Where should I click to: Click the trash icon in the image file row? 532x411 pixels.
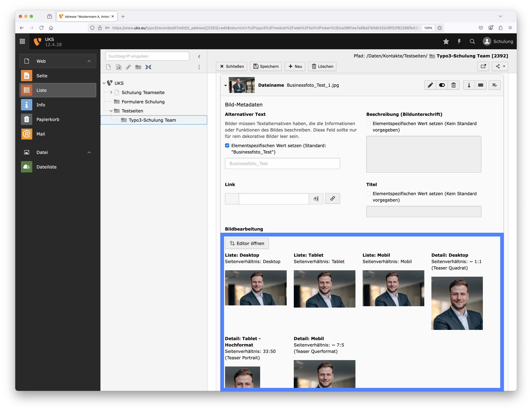click(453, 85)
